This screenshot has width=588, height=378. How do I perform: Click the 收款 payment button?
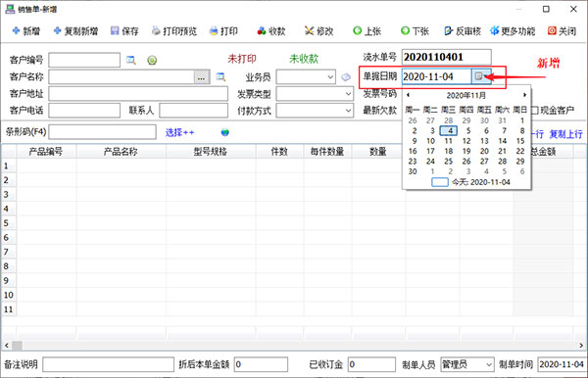[271, 31]
